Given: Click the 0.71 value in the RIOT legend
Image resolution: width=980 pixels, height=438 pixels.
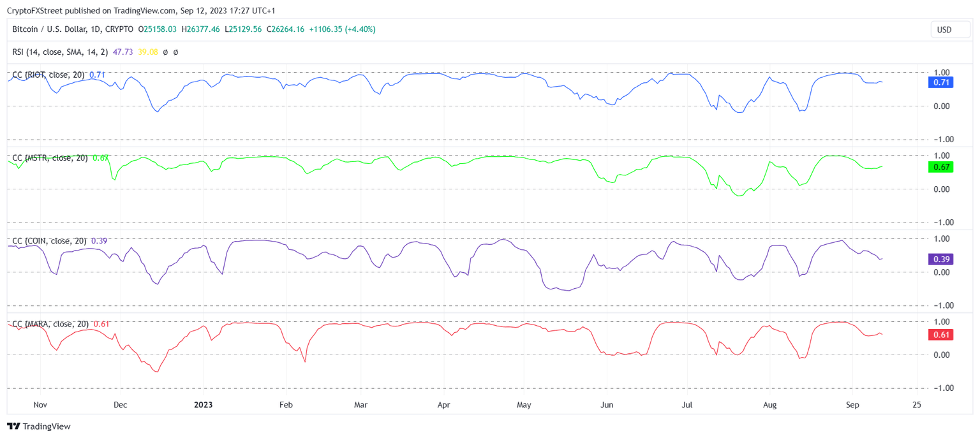Looking at the screenshot, I should click(x=97, y=75).
